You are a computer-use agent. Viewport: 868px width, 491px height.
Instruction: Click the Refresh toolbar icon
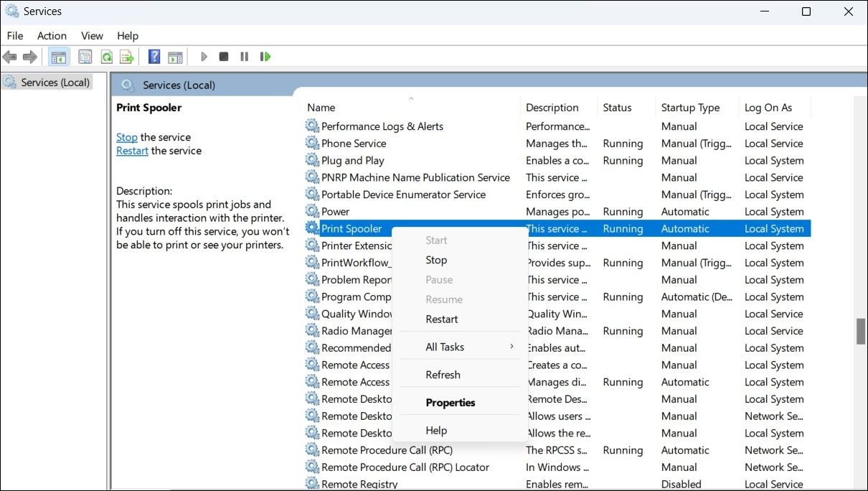click(x=106, y=57)
